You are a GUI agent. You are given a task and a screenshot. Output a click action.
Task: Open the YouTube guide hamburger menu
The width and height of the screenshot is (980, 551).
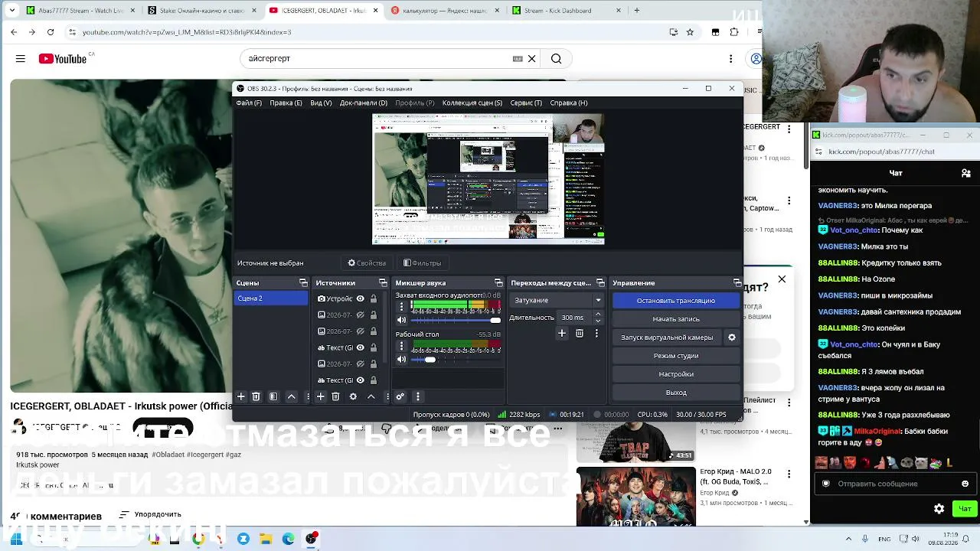pos(21,59)
